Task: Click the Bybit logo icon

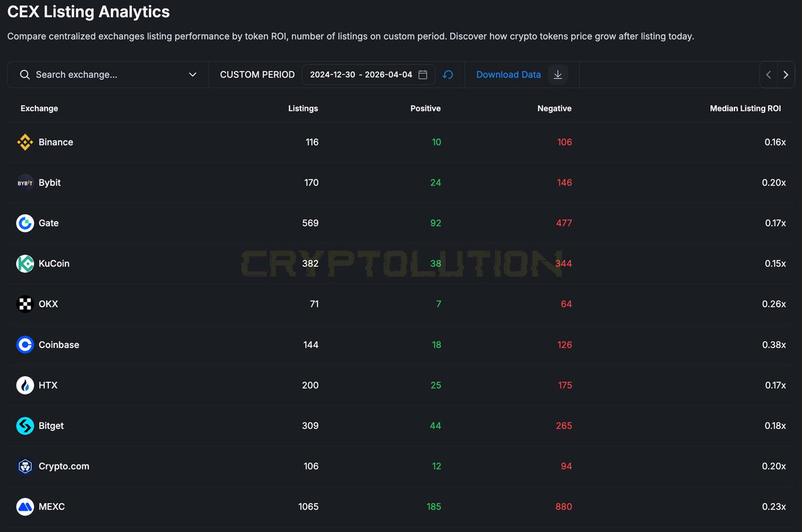Action: pos(25,182)
